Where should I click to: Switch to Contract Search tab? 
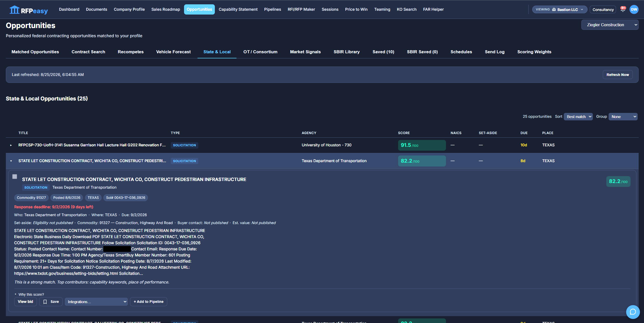[x=88, y=52]
